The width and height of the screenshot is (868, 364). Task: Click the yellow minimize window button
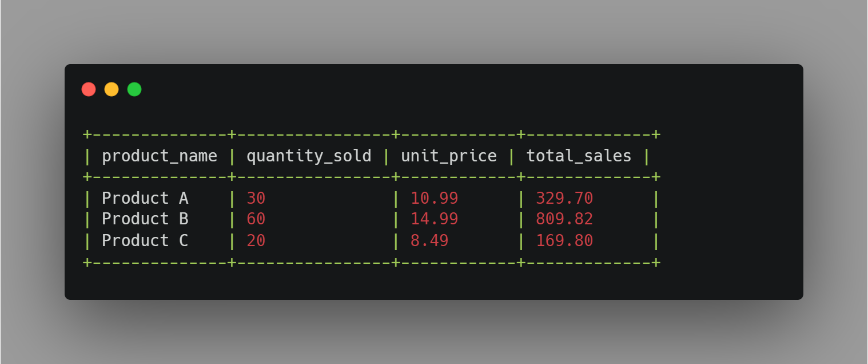pyautogui.click(x=112, y=89)
